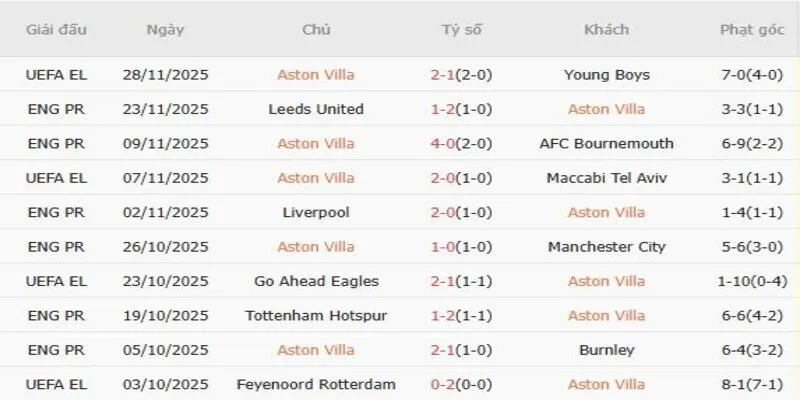Click the Liverpool home team name

pyautogui.click(x=316, y=213)
